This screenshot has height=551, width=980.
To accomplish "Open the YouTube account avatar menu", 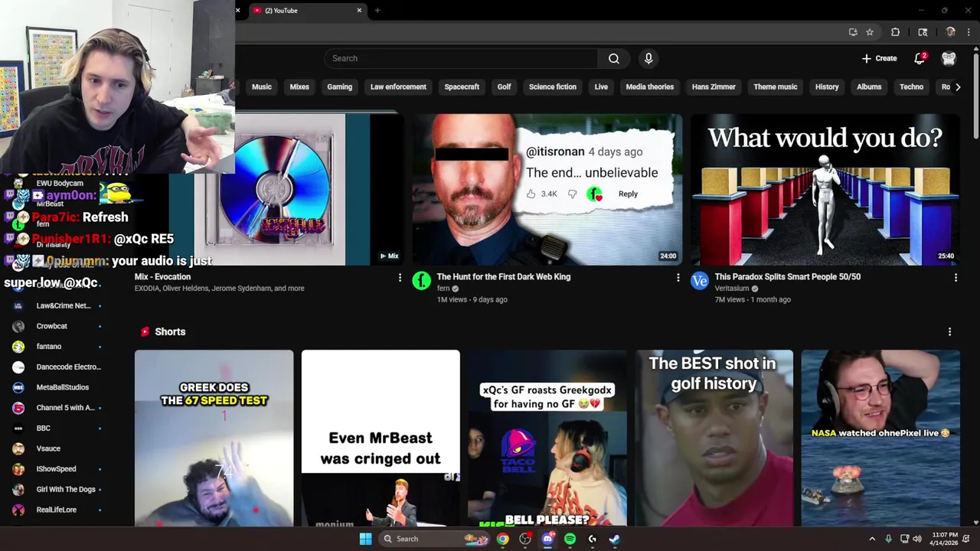I will coord(949,58).
